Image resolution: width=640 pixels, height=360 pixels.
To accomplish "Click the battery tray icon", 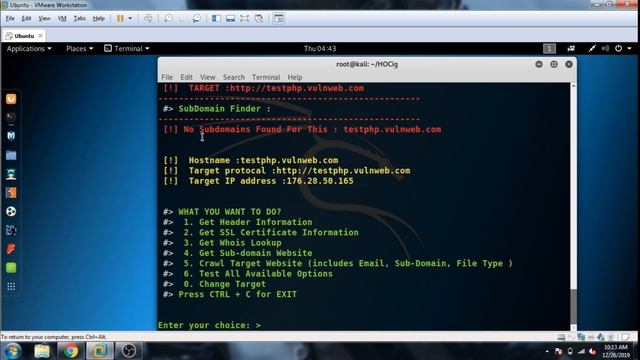I will coord(570,351).
